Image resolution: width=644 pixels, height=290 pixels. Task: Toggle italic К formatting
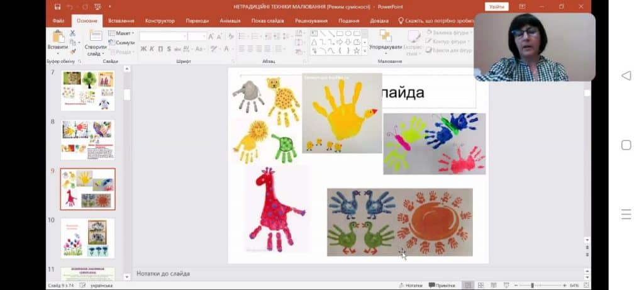coord(152,49)
